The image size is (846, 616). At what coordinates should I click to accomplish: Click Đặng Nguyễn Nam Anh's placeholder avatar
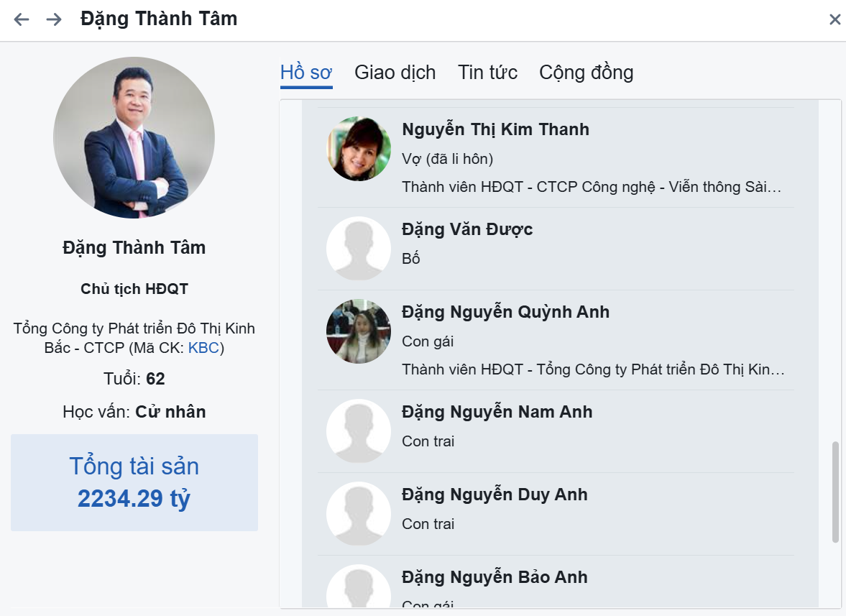click(359, 431)
